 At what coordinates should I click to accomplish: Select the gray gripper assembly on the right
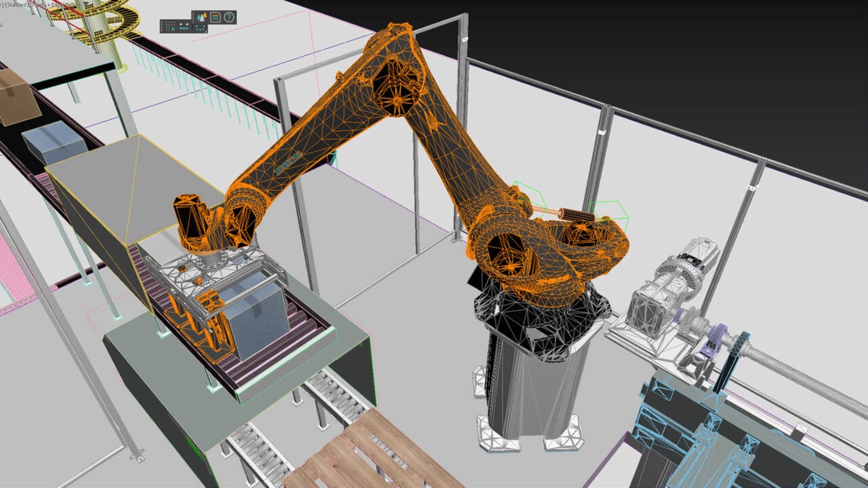tap(678, 285)
